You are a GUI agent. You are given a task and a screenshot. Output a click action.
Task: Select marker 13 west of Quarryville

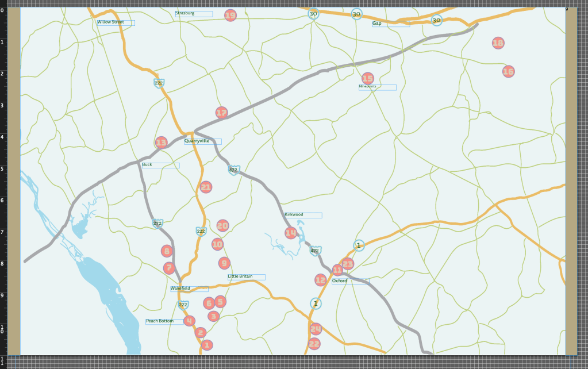pos(161,143)
